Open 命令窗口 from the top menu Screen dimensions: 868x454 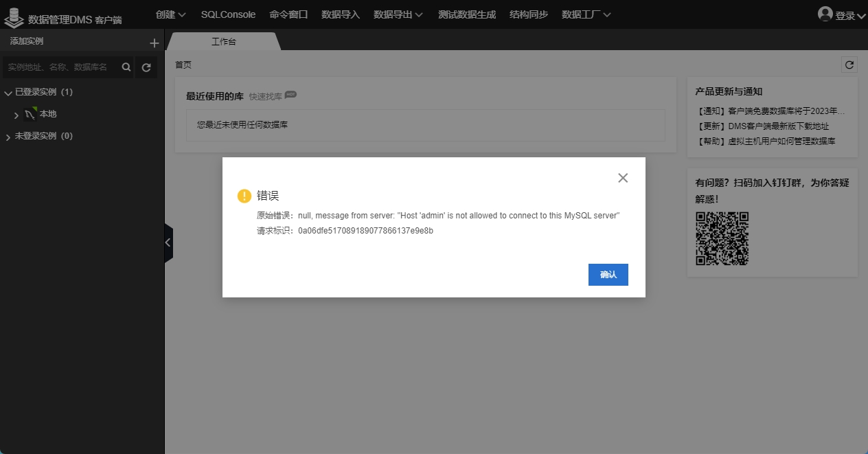288,14
